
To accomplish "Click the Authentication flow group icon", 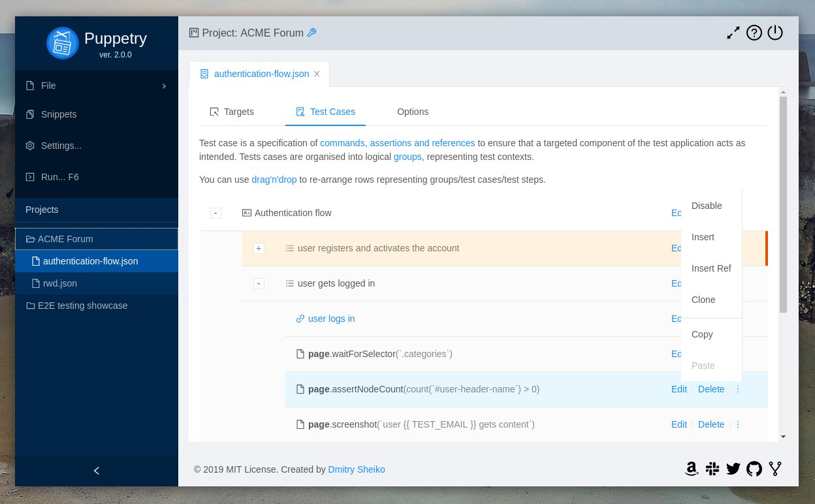I will click(x=246, y=213).
